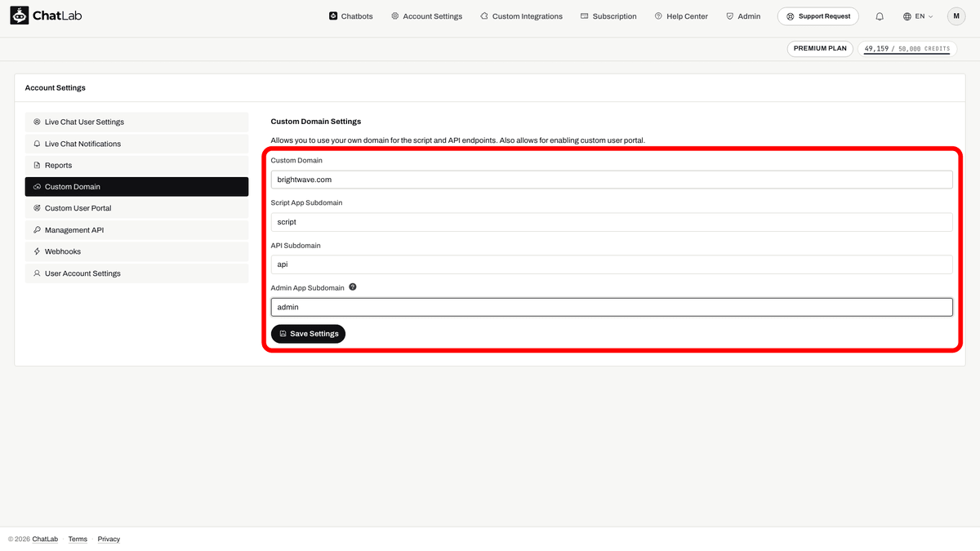Open the M user avatar menu
This screenshot has height=551, width=980.
956,16
